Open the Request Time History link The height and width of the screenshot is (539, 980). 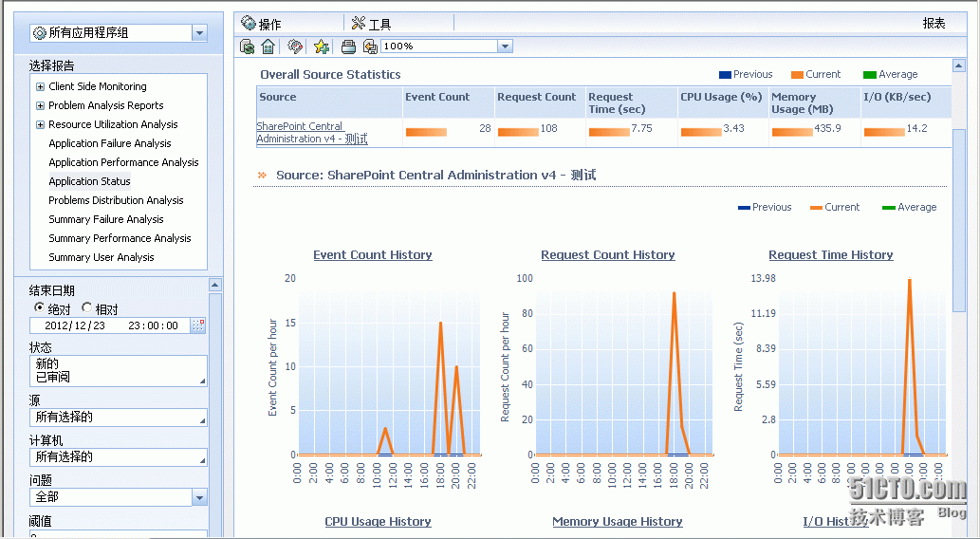[x=831, y=255]
